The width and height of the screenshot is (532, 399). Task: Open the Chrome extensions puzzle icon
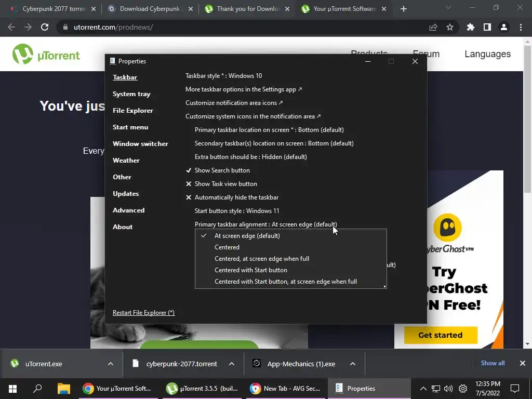tap(471, 27)
